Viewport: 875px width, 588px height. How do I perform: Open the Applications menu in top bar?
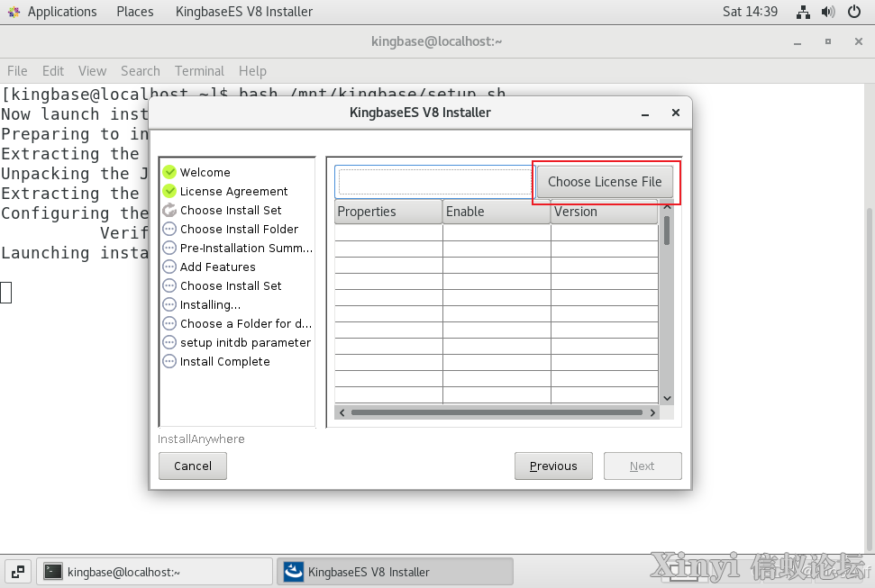point(62,12)
